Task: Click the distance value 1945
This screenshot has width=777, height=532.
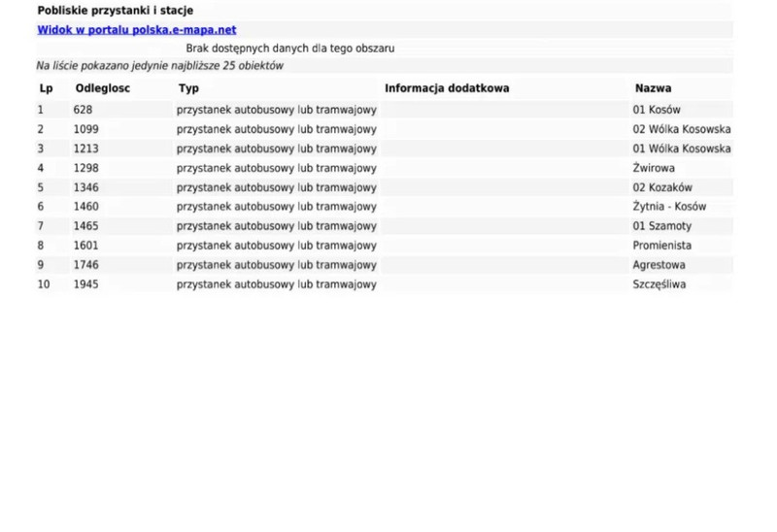Action: [85, 284]
